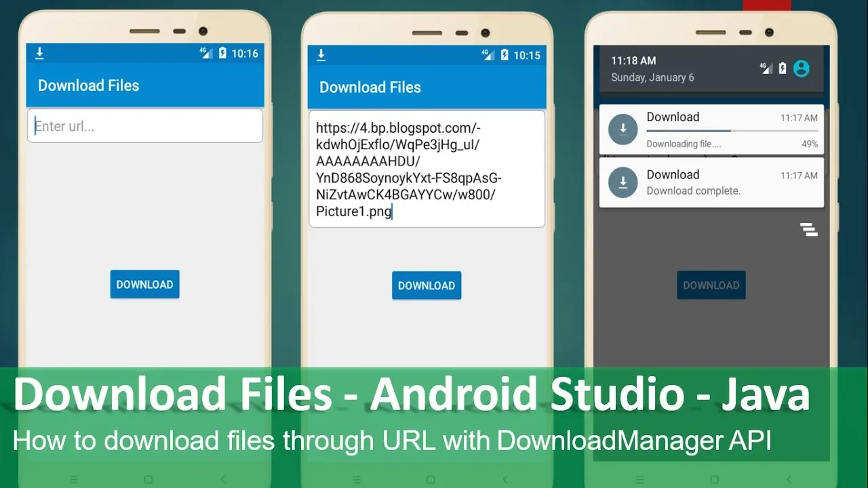
Task: Tap the 4G signal icon on middle phone
Action: pos(488,55)
